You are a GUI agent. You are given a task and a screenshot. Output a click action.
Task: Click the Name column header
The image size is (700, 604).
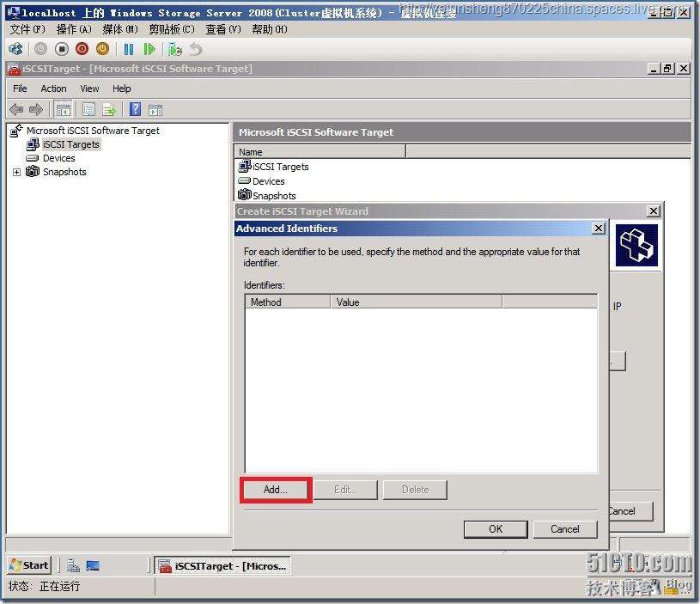pos(320,152)
